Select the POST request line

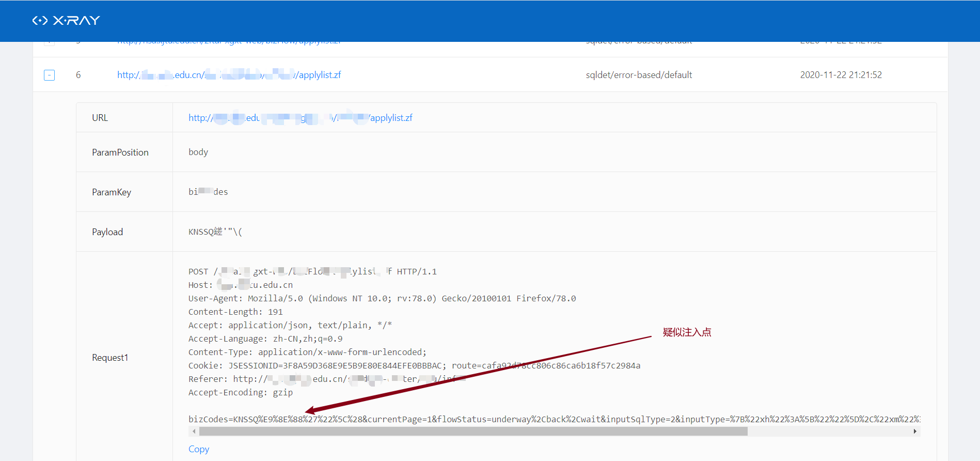coord(312,271)
